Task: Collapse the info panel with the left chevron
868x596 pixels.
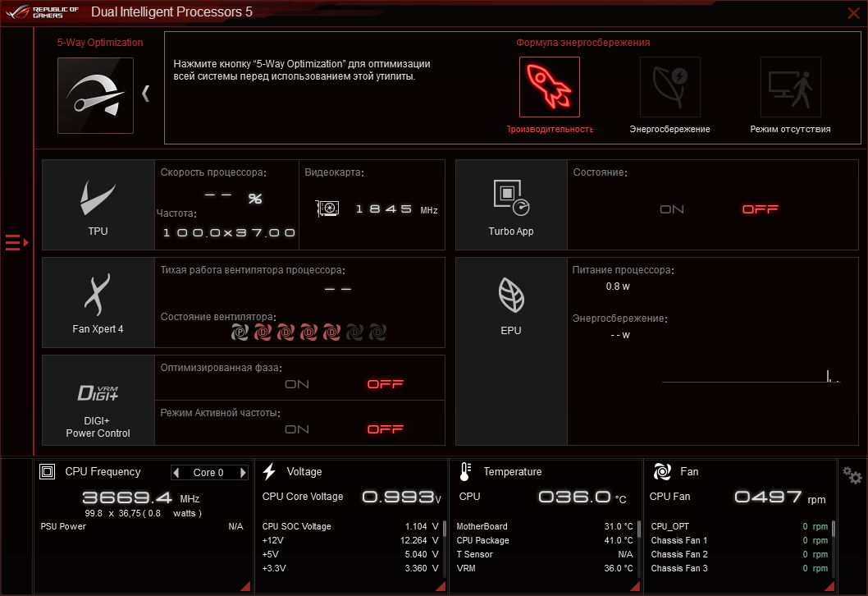Action: 145,94
